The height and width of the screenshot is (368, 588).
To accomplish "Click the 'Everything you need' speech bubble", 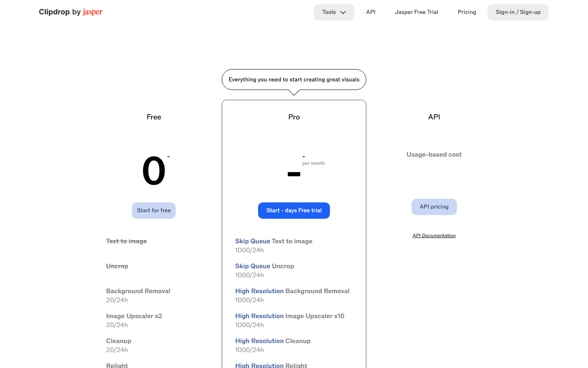I will [294, 80].
